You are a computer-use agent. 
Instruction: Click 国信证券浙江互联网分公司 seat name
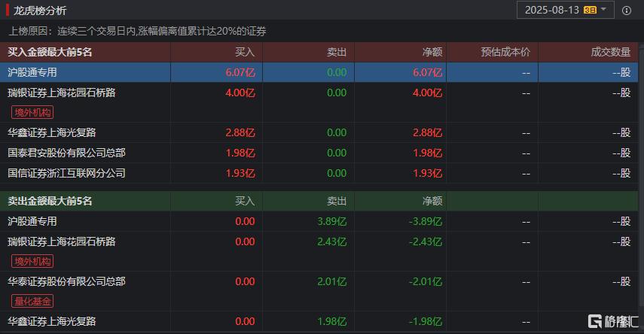66,173
